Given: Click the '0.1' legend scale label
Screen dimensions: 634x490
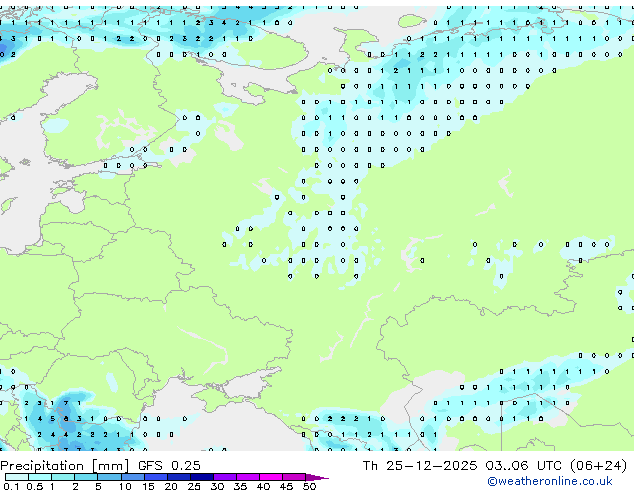Looking at the screenshot, I should (11, 486).
